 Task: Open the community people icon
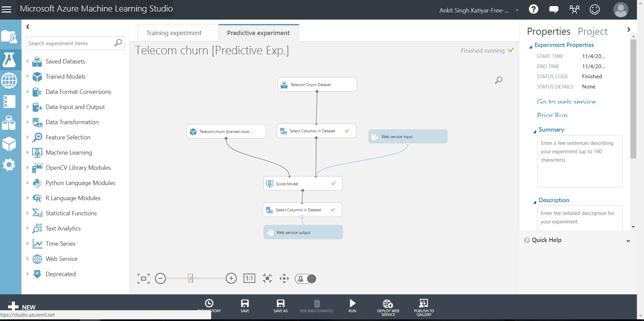coord(574,9)
